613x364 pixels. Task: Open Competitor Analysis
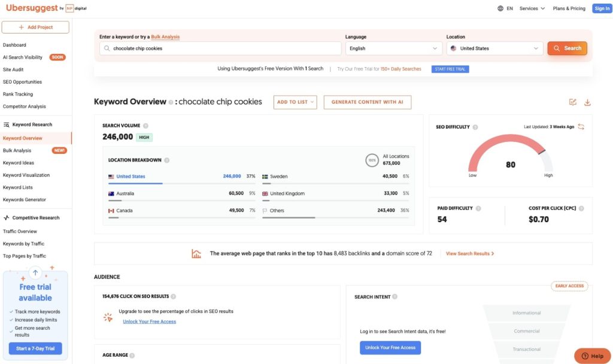point(24,107)
